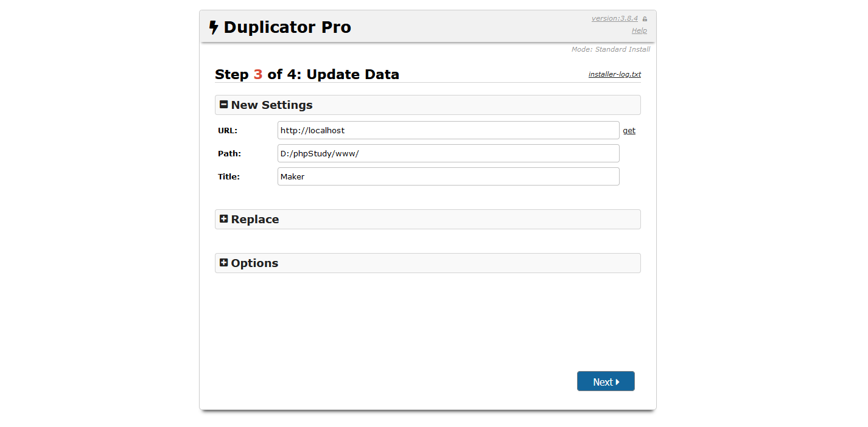Click the lock icon next to version
This screenshot has height=427, width=868.
click(645, 19)
